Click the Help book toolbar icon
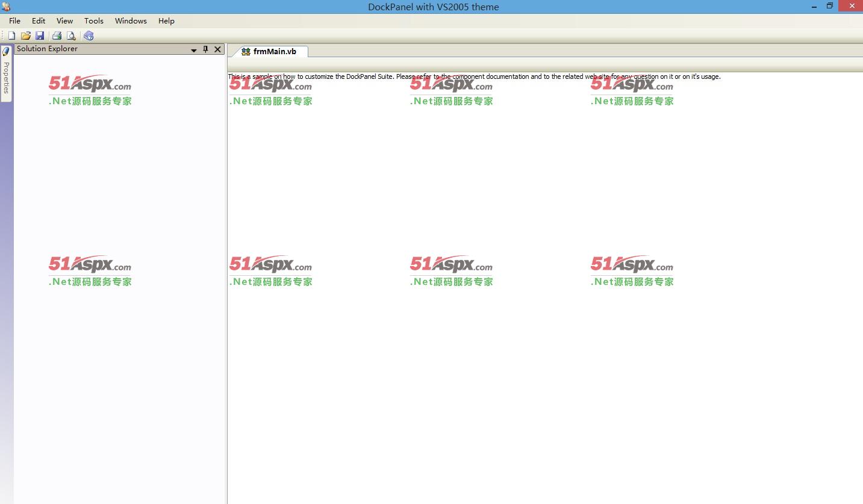The image size is (863, 504). 89,36
